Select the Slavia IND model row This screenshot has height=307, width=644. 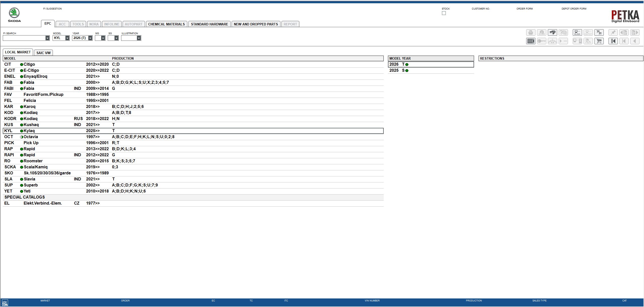(193, 179)
